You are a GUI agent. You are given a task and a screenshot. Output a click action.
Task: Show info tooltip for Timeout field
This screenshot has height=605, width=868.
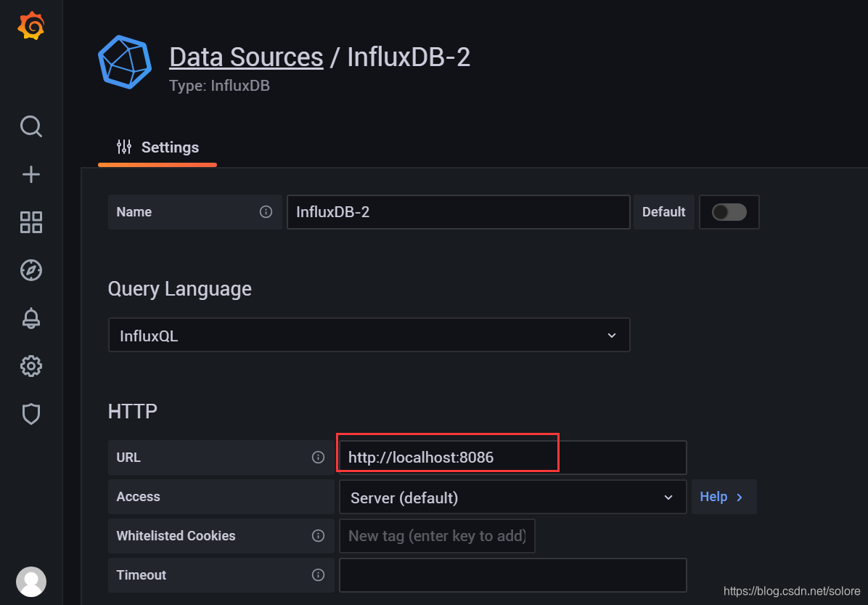(x=318, y=575)
